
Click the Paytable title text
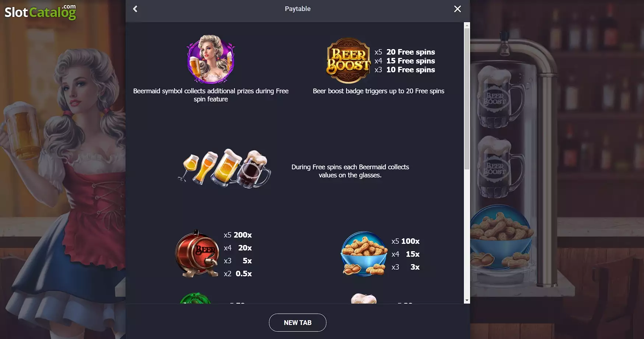(298, 9)
